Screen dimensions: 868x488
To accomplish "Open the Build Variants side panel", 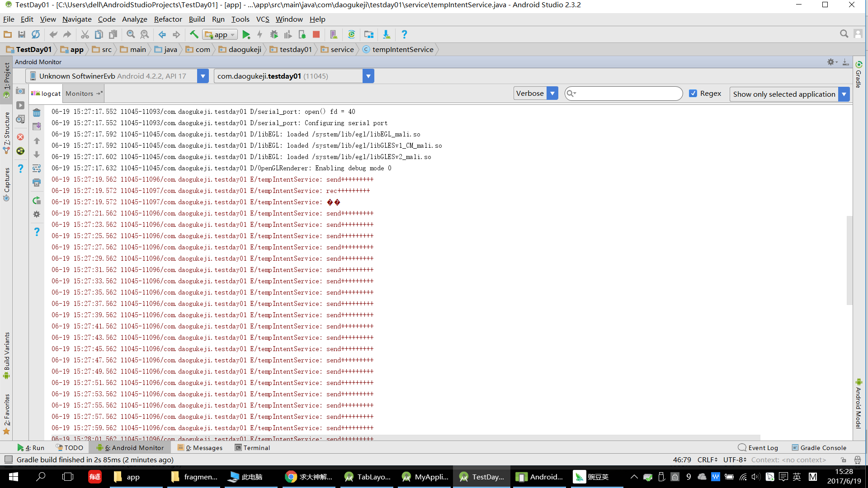I will 6,356.
